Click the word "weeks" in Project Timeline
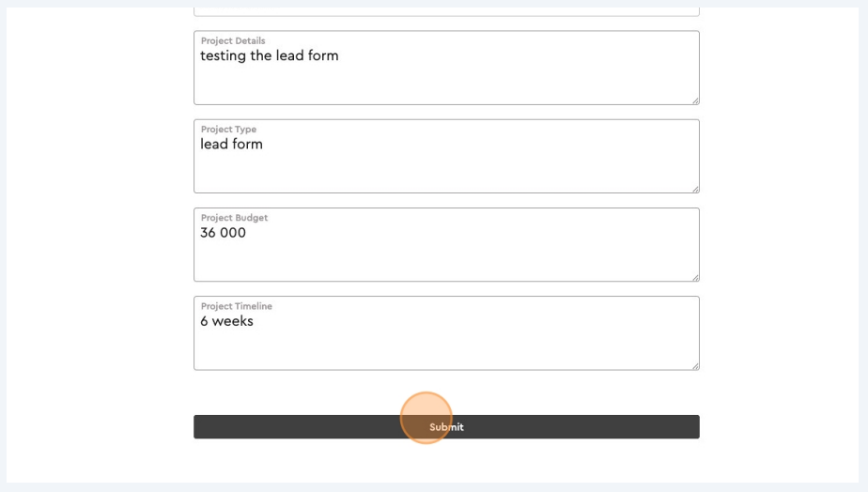Image resolution: width=868 pixels, height=492 pixels. [232, 321]
